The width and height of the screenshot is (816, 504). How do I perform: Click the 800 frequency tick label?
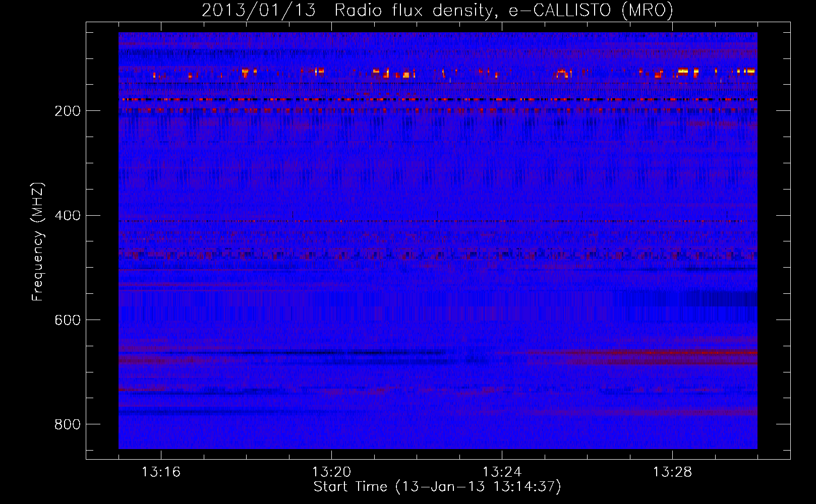tap(68, 424)
